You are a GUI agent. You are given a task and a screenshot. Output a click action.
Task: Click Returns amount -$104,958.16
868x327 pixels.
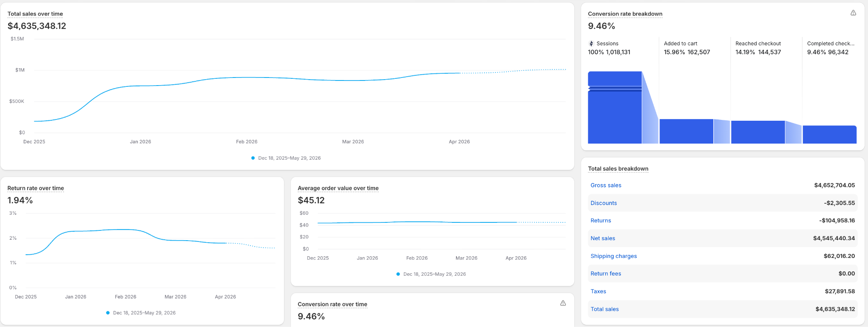[837, 221]
